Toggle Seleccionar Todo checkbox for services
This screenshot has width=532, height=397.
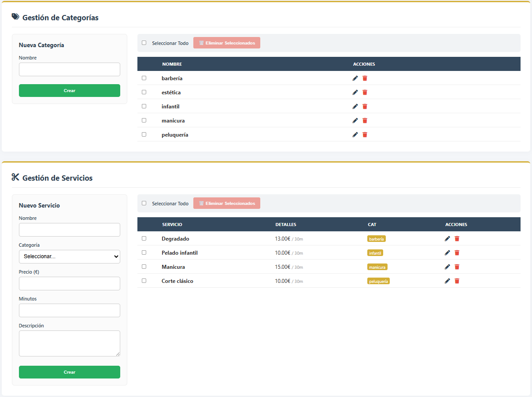[144, 204]
